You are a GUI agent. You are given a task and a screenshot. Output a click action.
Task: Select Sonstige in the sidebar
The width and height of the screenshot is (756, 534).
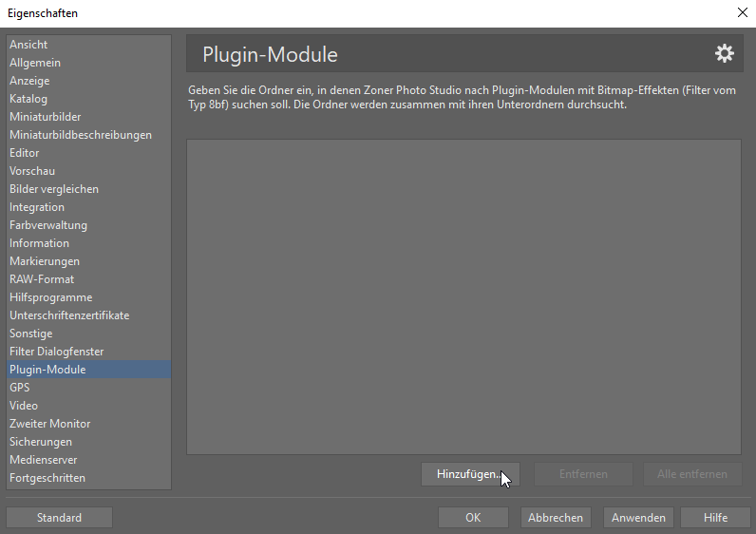pyautogui.click(x=88, y=334)
